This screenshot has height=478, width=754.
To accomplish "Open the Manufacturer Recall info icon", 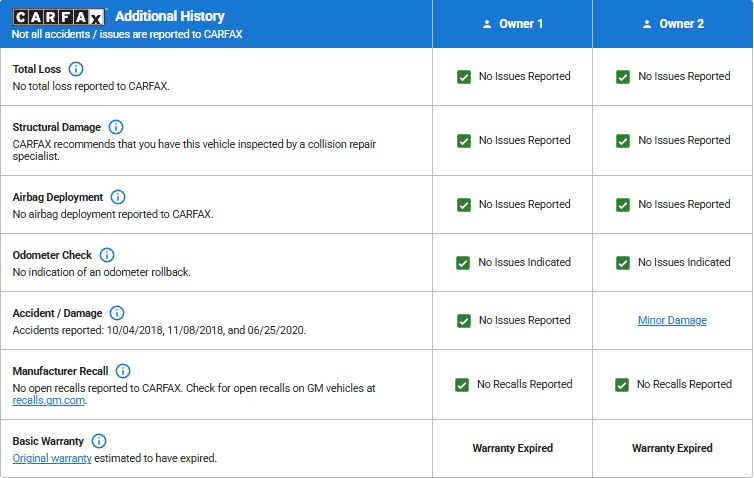I will (x=123, y=371).
